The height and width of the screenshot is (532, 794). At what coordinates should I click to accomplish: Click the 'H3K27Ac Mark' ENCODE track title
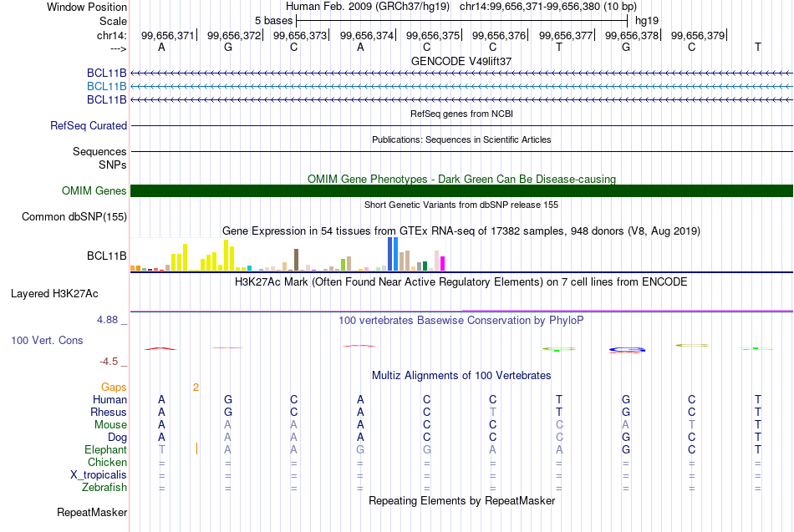(461, 282)
